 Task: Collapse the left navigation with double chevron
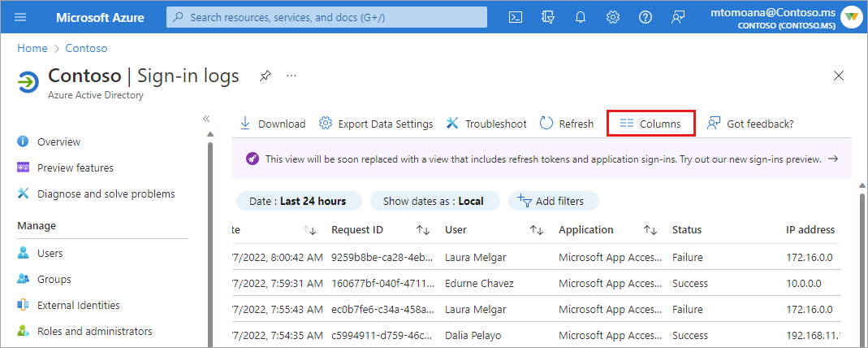point(206,119)
